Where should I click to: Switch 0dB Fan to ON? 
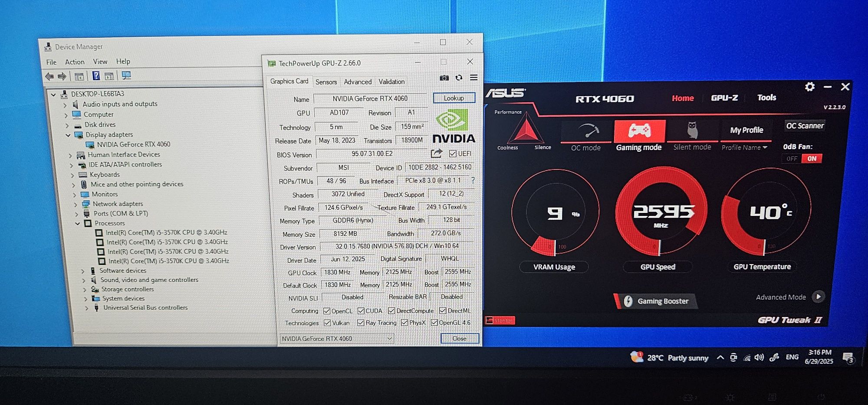[x=812, y=159]
